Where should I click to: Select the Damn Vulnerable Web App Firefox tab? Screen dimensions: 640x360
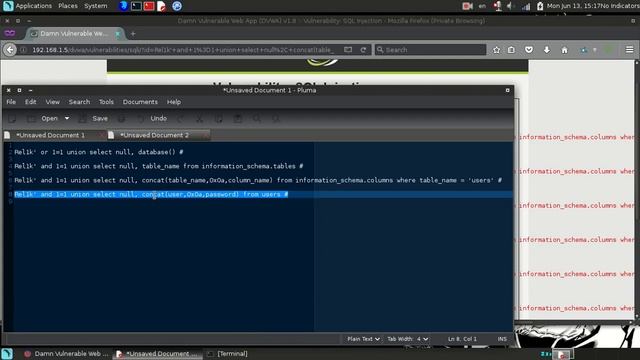(x=73, y=34)
